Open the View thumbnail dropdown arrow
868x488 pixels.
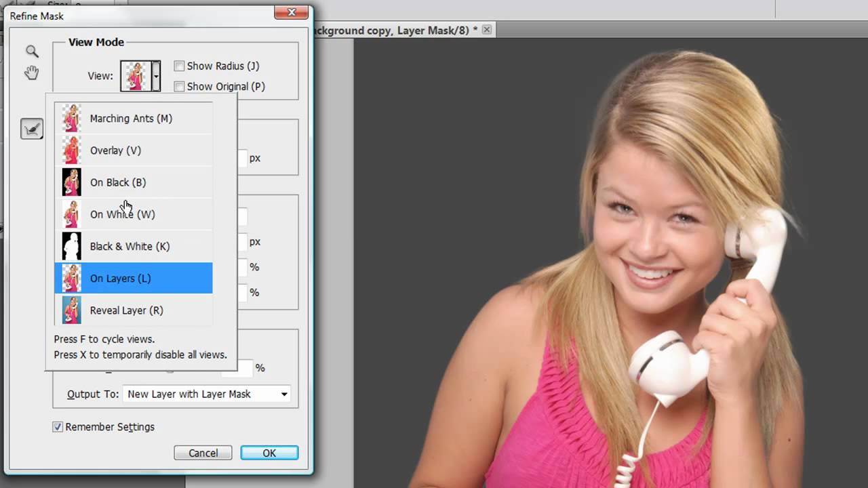pyautogui.click(x=155, y=76)
